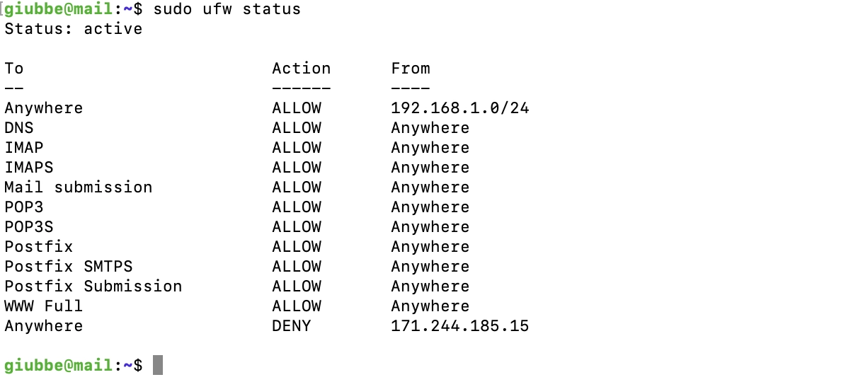Click the 'sudo ufw status' command text
This screenshot has height=382, width=868.
227,9
